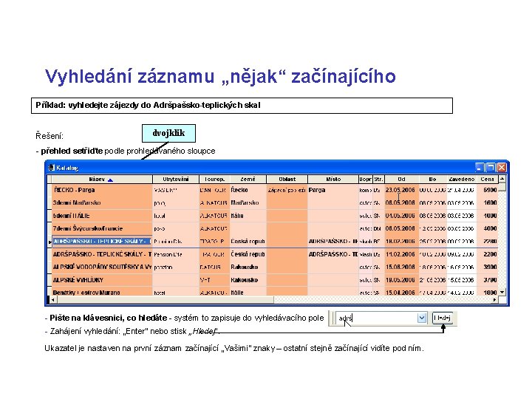Click the Parga cell in Místo column
The height and width of the screenshot is (399, 532).
click(x=333, y=190)
